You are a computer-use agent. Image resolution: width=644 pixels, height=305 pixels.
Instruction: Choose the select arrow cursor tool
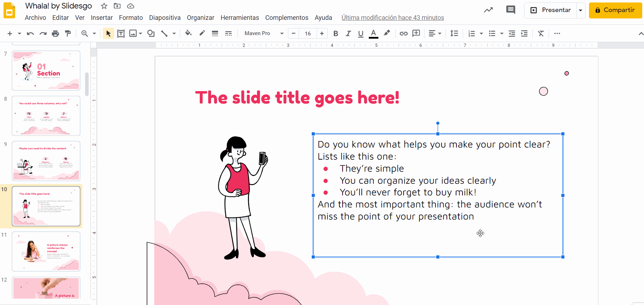pos(108,33)
